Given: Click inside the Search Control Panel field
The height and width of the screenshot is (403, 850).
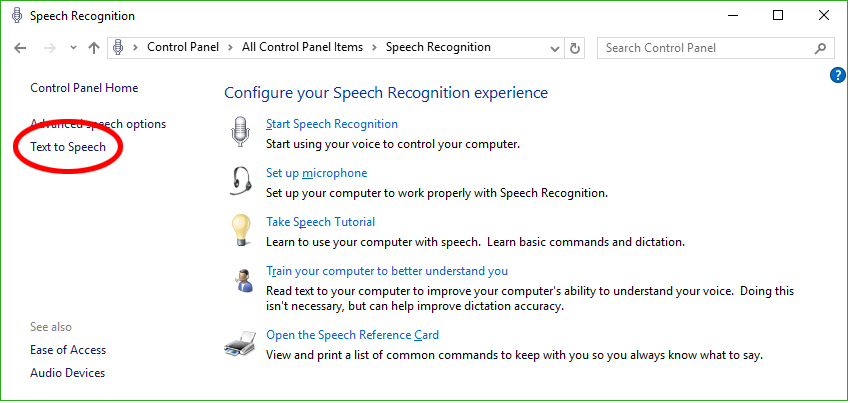Looking at the screenshot, I should pyautogui.click(x=706, y=48).
